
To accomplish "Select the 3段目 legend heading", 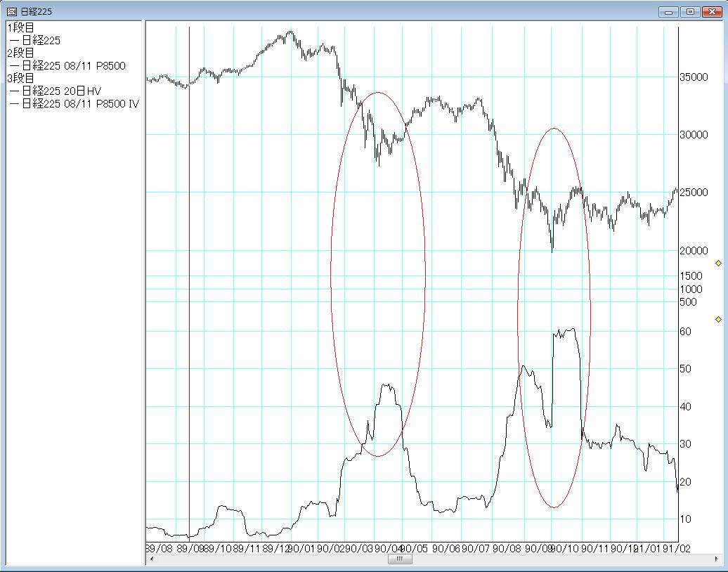I will coord(20,79).
